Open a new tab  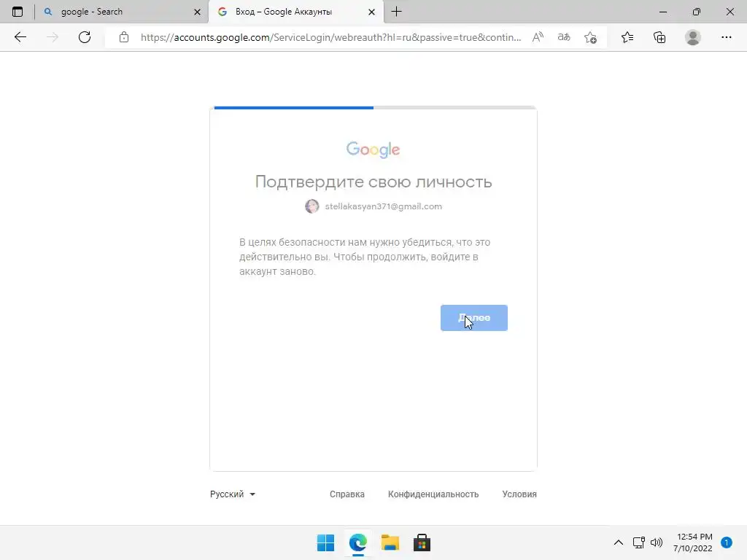(396, 12)
